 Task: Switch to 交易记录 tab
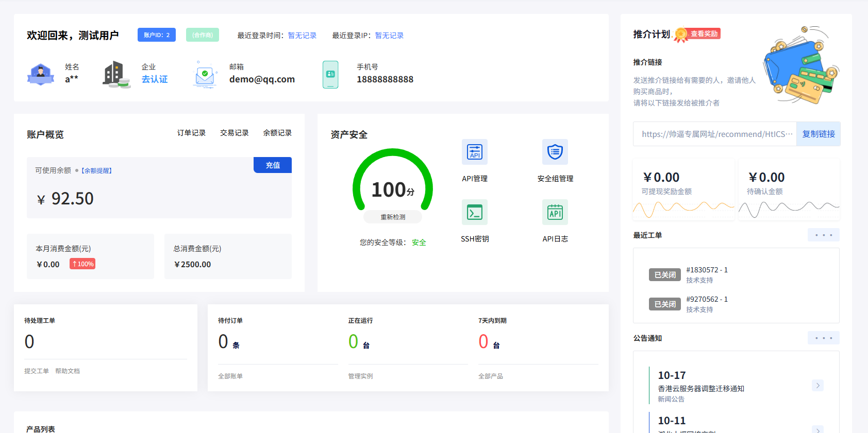tap(234, 133)
